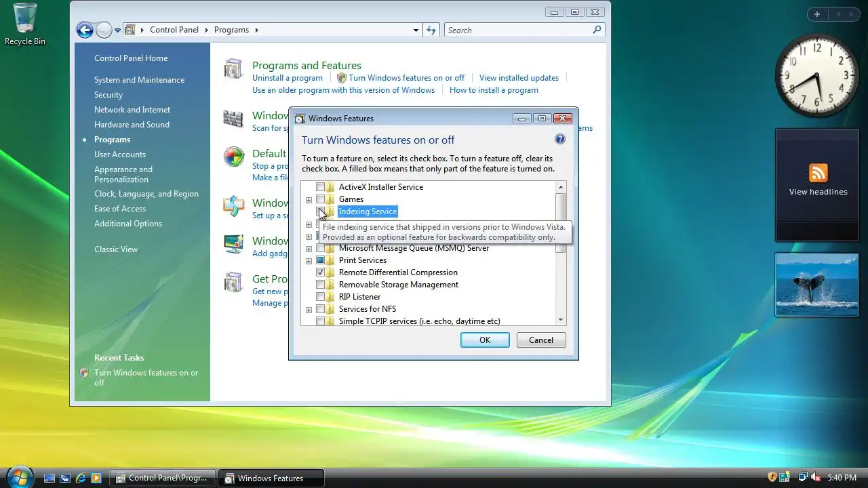Click the security shield tray icon
The height and width of the screenshot is (488, 868).
click(x=772, y=477)
